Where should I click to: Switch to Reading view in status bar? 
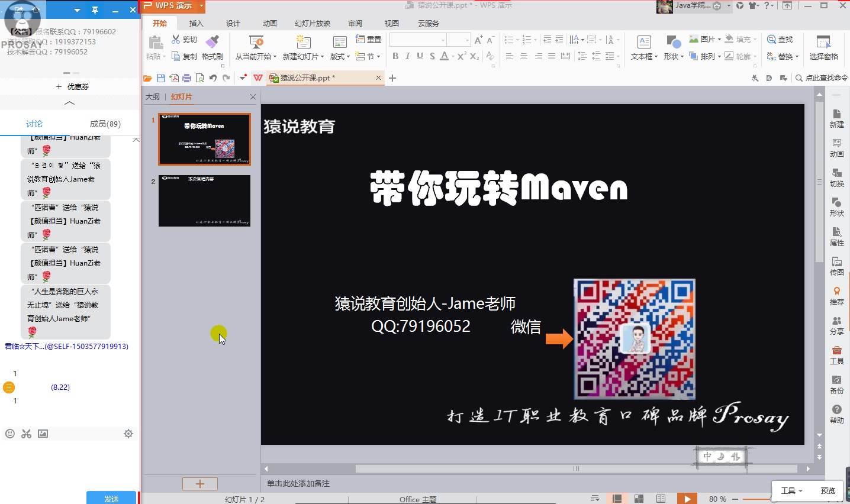pos(661,499)
